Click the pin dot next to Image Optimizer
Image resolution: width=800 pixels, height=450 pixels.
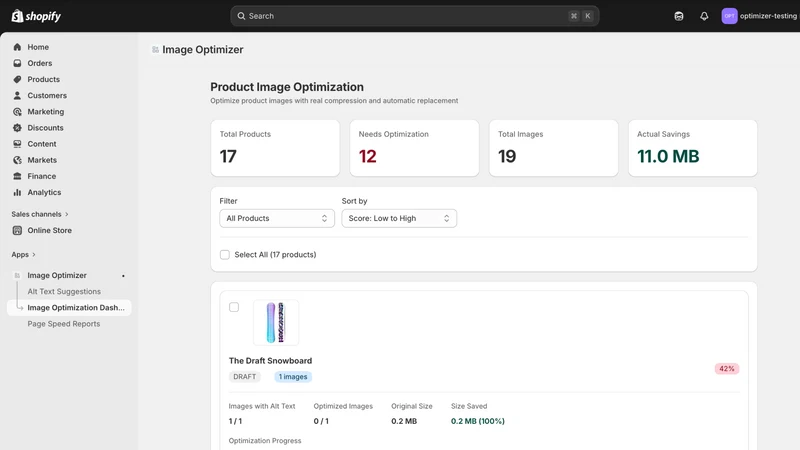[x=123, y=276]
